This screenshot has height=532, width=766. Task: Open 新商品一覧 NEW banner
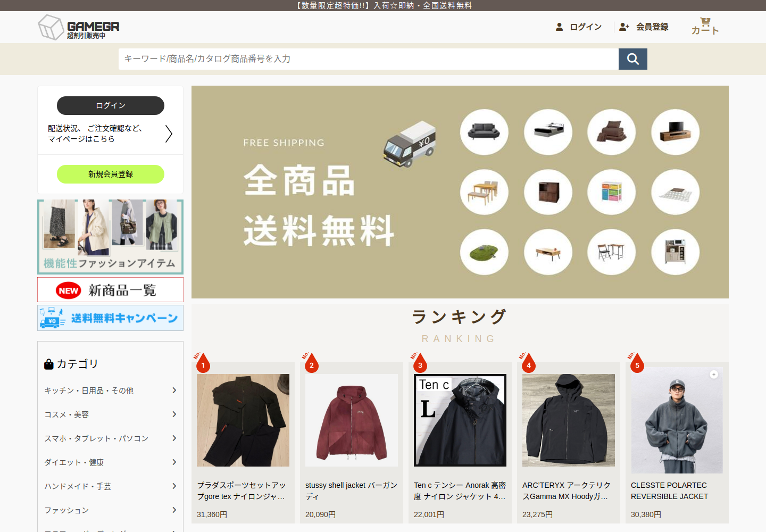tap(111, 290)
